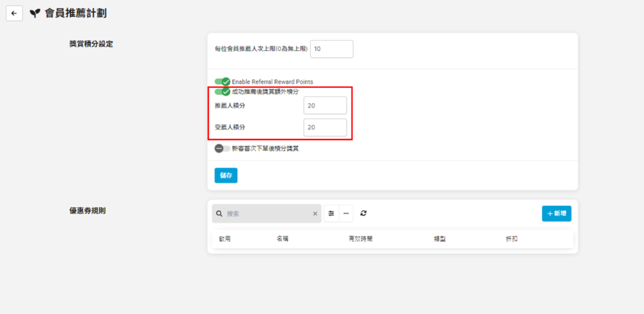Toggle Enable Referral Reward Points switch

click(223, 82)
